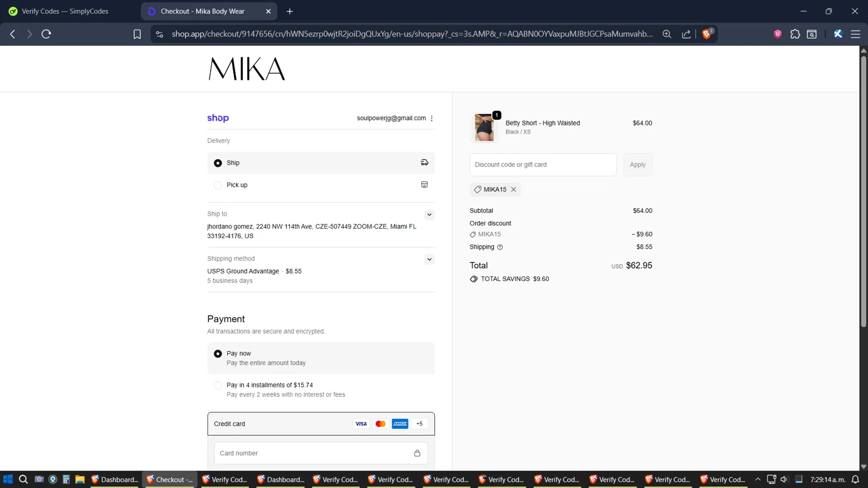Click the Mastercard icon
868x488 pixels.
(380, 424)
